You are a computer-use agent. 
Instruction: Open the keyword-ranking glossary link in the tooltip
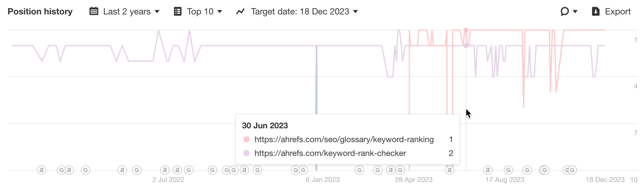coord(344,139)
